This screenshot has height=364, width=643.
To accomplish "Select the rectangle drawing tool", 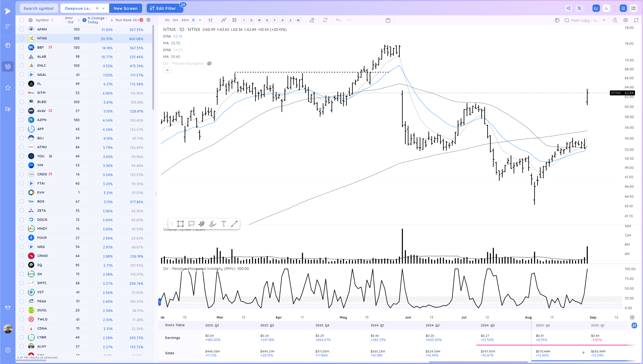I will (180, 224).
